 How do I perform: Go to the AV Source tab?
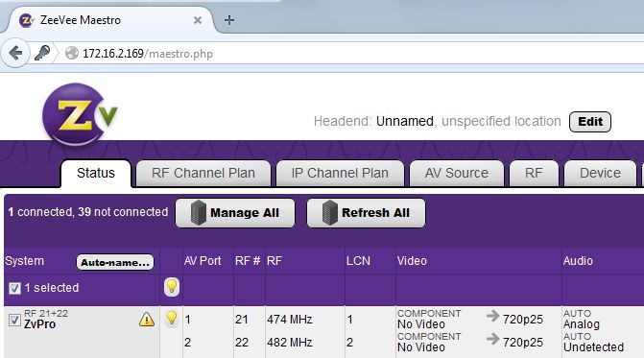click(x=457, y=174)
